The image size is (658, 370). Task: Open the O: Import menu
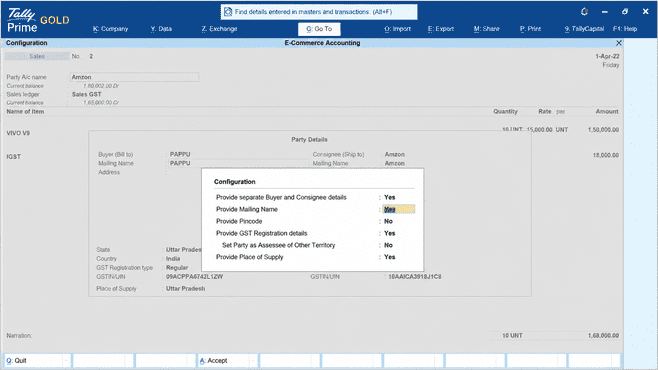tap(397, 29)
